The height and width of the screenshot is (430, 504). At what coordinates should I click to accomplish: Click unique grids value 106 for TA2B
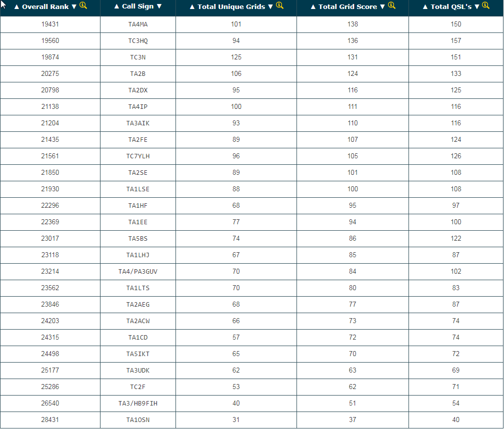click(236, 73)
